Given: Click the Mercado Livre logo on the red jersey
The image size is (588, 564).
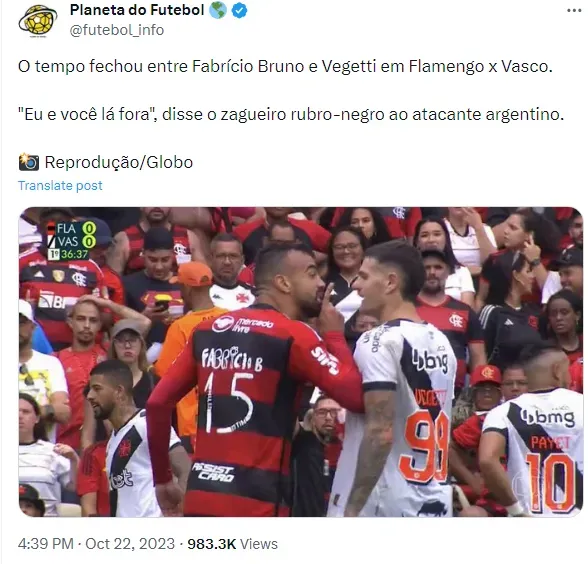Looking at the screenshot, I should (x=243, y=324).
